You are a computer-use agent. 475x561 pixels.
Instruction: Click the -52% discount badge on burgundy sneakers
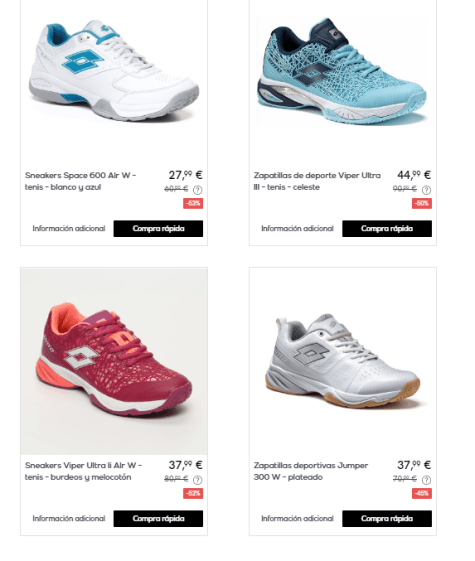tap(193, 494)
